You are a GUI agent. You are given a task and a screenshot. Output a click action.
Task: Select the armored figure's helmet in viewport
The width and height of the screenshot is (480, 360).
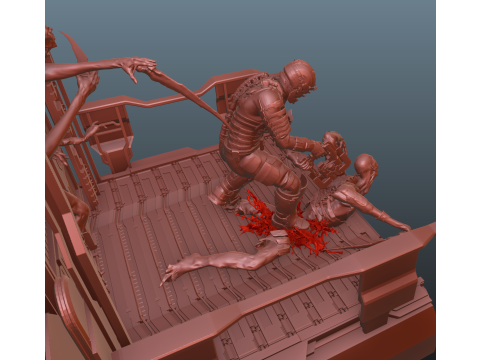click(x=299, y=81)
